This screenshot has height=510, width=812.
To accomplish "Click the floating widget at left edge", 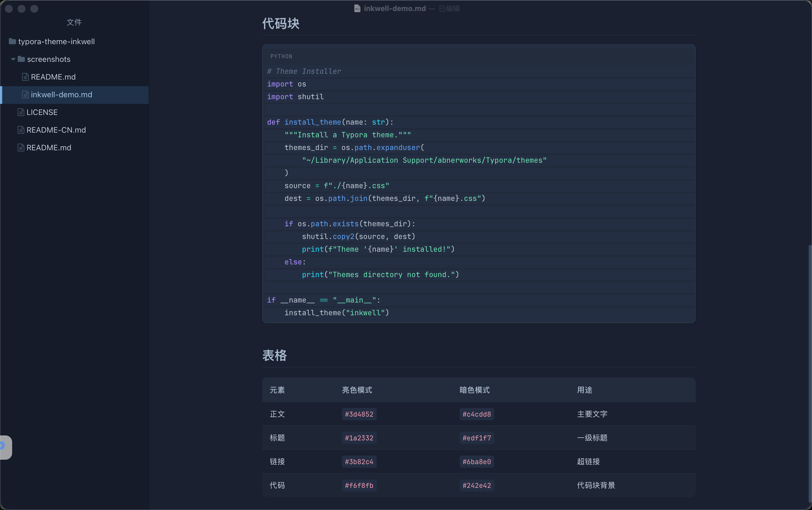I will coord(6,447).
